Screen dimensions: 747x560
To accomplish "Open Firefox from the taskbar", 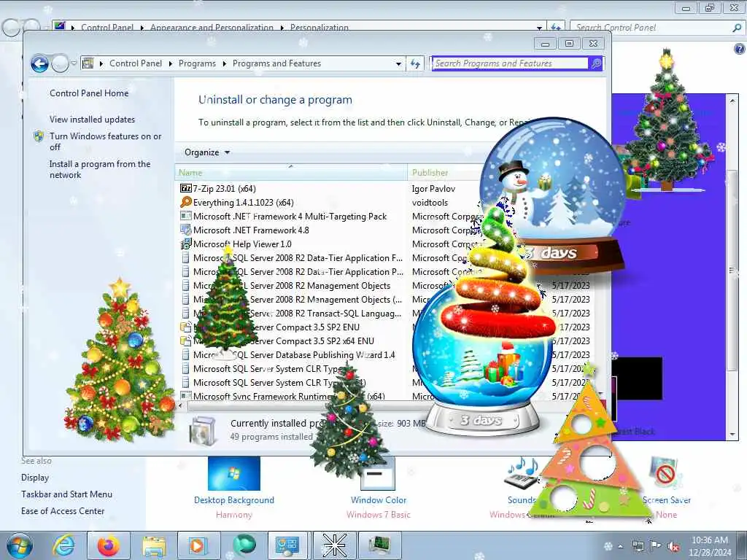I will click(109, 545).
